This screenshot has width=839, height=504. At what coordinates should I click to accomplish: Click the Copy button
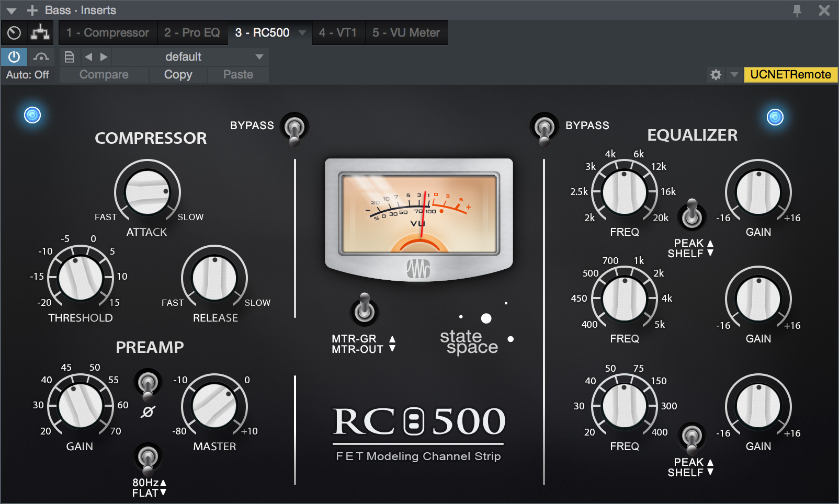[x=178, y=75]
